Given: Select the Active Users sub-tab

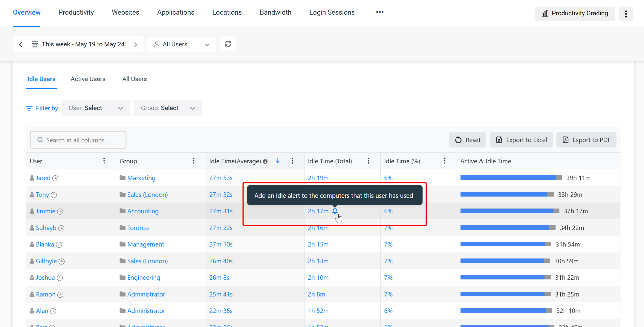Looking at the screenshot, I should pyautogui.click(x=88, y=79).
